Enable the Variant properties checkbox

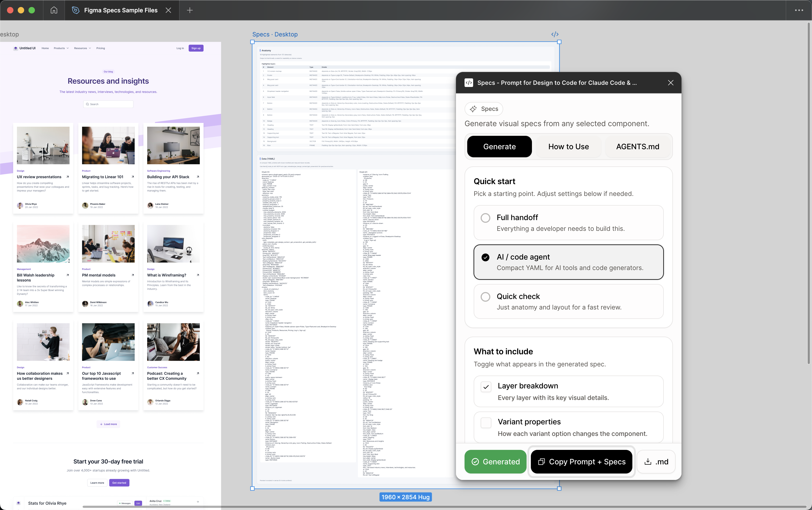[x=486, y=423]
